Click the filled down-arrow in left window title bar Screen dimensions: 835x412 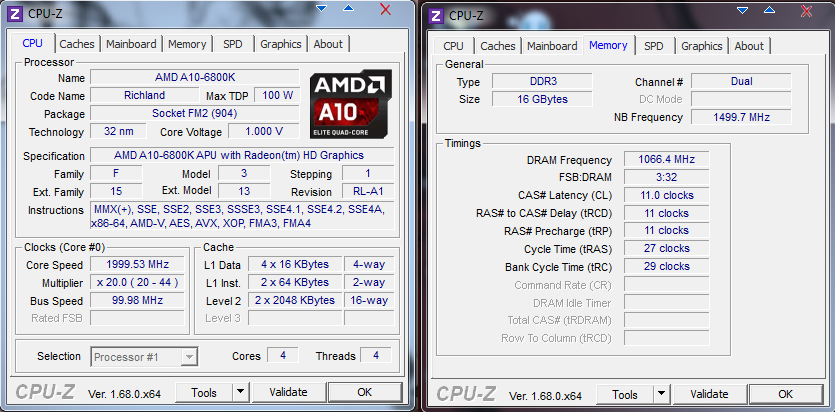point(321,9)
